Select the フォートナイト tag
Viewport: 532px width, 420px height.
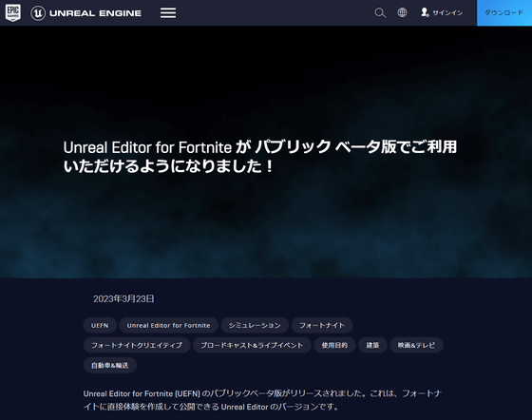322,325
